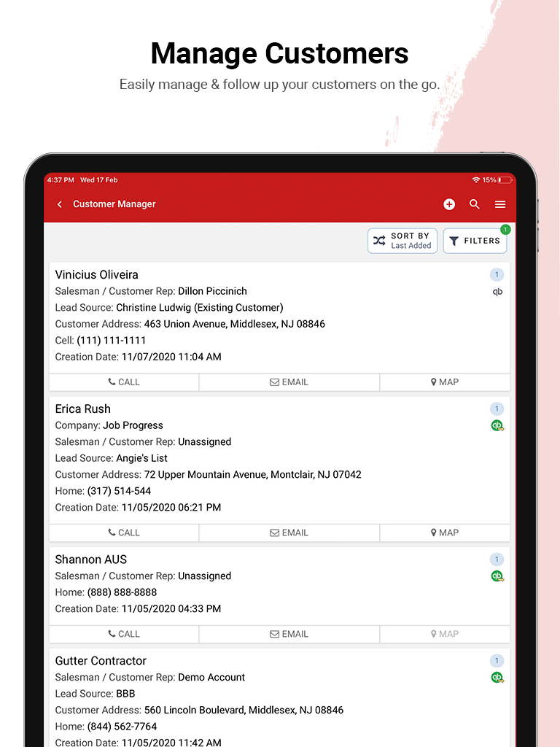This screenshot has width=560, height=747.
Task: Open Shannon AUS's job count badge
Action: [x=497, y=560]
